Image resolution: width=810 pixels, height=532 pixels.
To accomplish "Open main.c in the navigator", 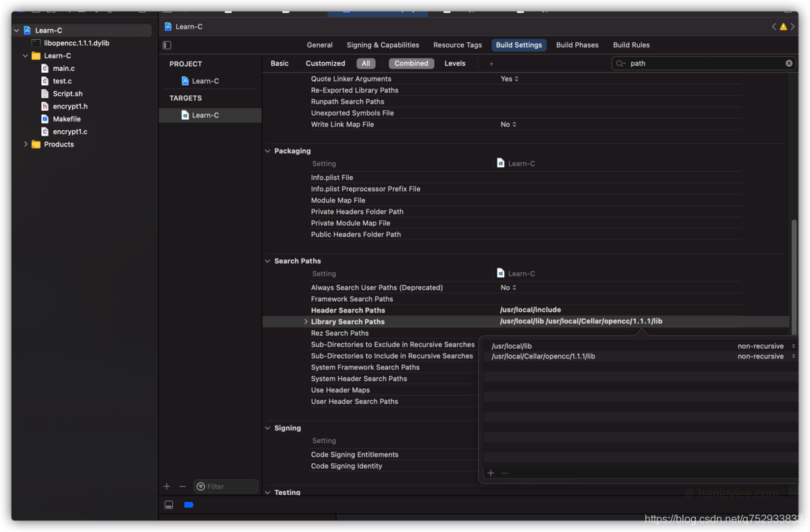I will tap(63, 68).
